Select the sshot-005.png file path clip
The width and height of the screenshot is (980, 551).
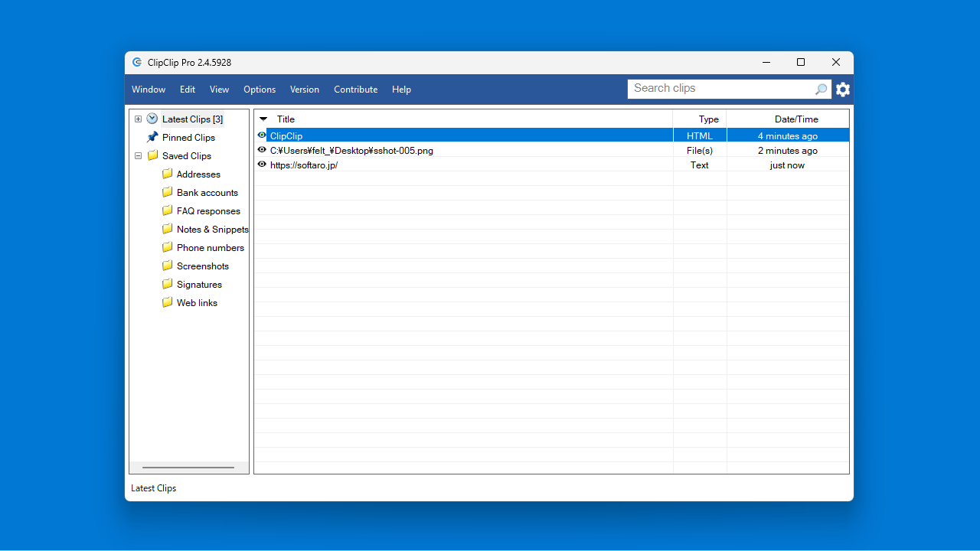[x=351, y=150]
